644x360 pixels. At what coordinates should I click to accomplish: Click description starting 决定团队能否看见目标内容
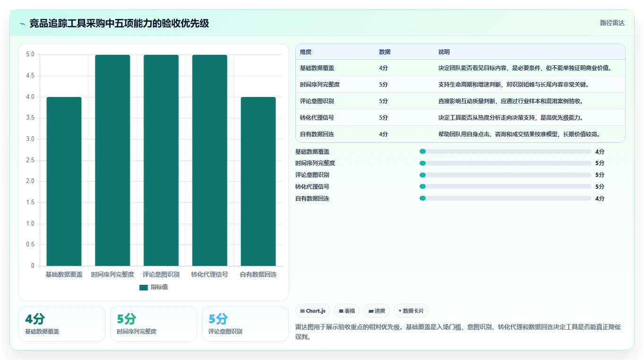(x=525, y=68)
